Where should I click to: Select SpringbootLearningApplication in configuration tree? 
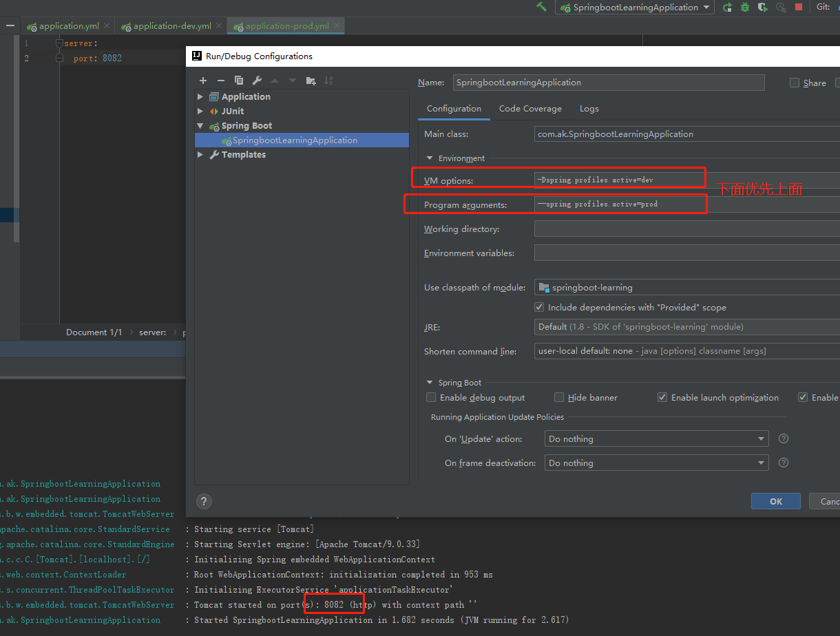coord(302,140)
